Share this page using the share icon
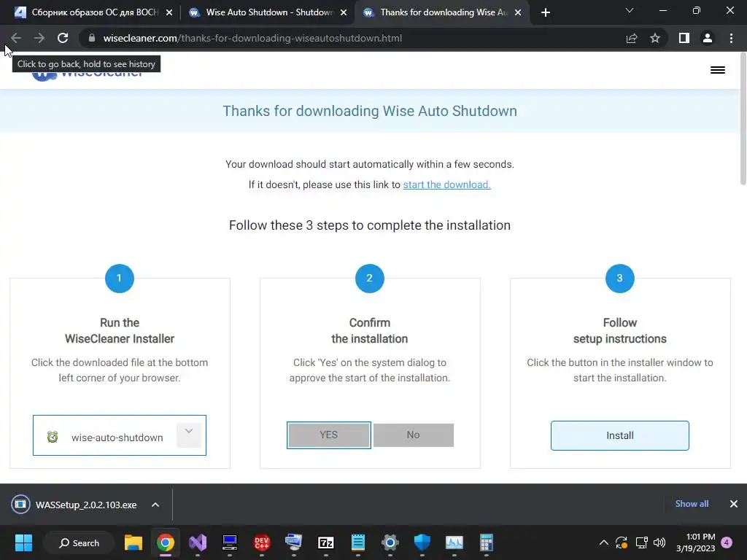This screenshot has height=560, width=747. click(x=632, y=38)
